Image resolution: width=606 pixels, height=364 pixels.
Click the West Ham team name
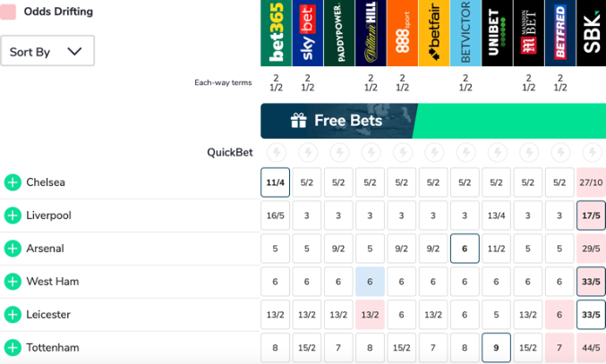(53, 282)
